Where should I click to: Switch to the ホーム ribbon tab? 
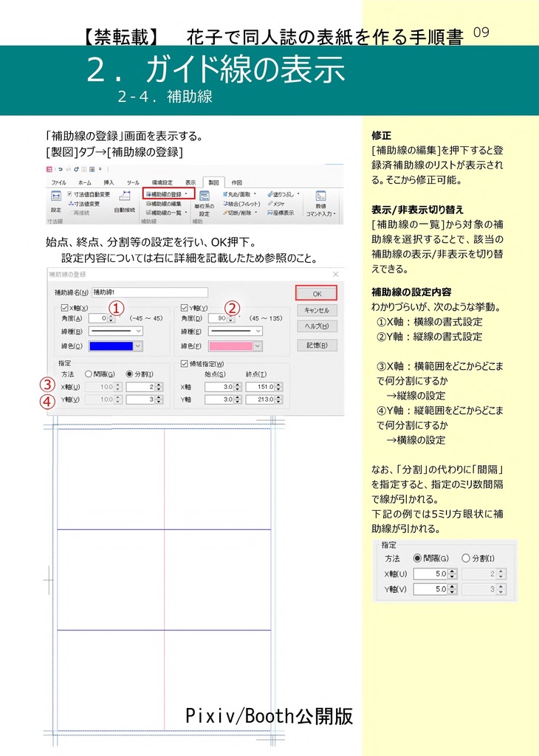point(84,182)
